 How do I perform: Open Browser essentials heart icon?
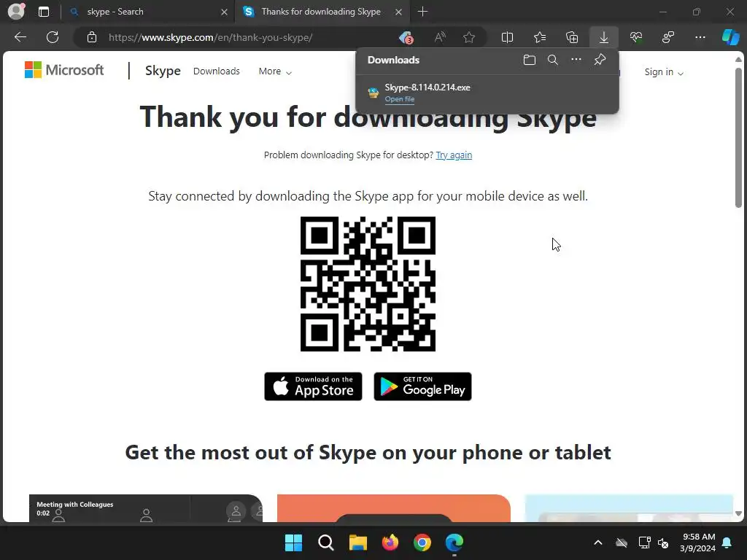point(636,37)
